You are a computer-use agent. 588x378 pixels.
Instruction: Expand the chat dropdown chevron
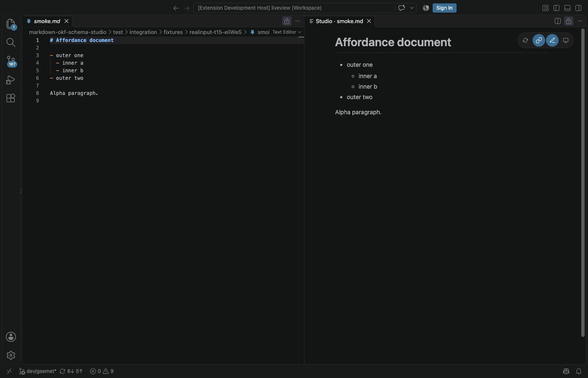(412, 8)
